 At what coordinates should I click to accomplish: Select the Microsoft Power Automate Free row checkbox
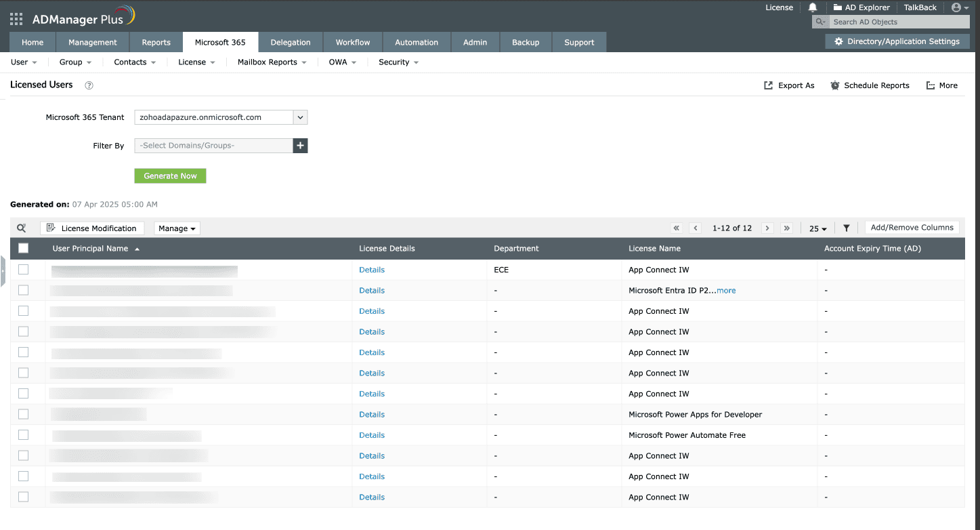click(24, 435)
